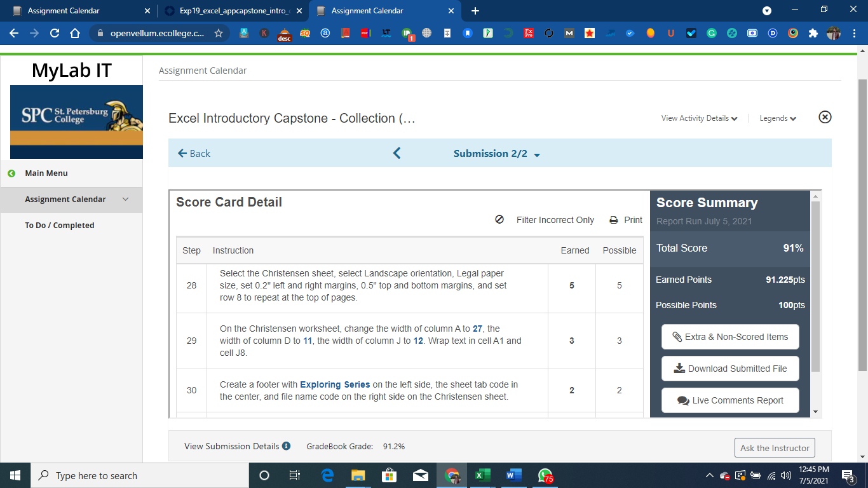Click the Windows search box
Viewport: 868px width, 488px height.
pos(139,475)
